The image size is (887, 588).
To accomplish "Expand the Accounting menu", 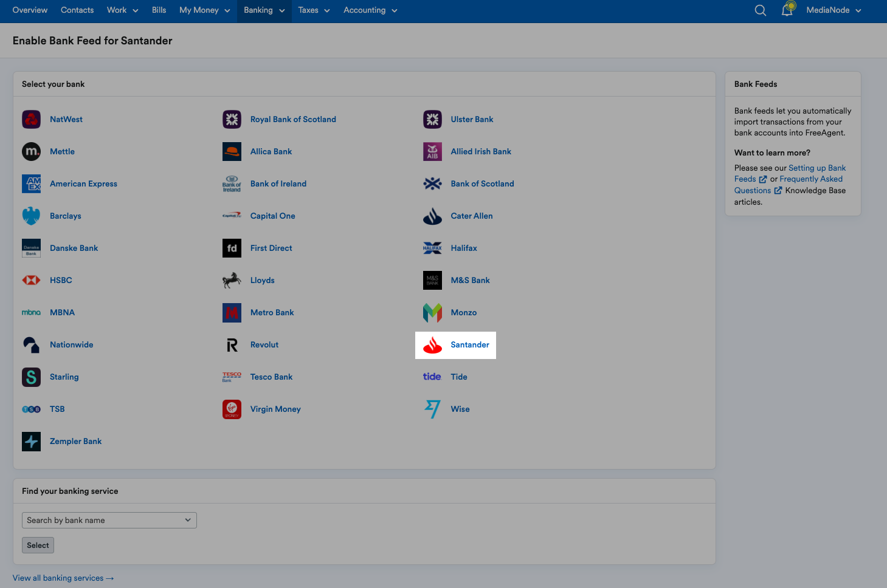I will (x=371, y=10).
